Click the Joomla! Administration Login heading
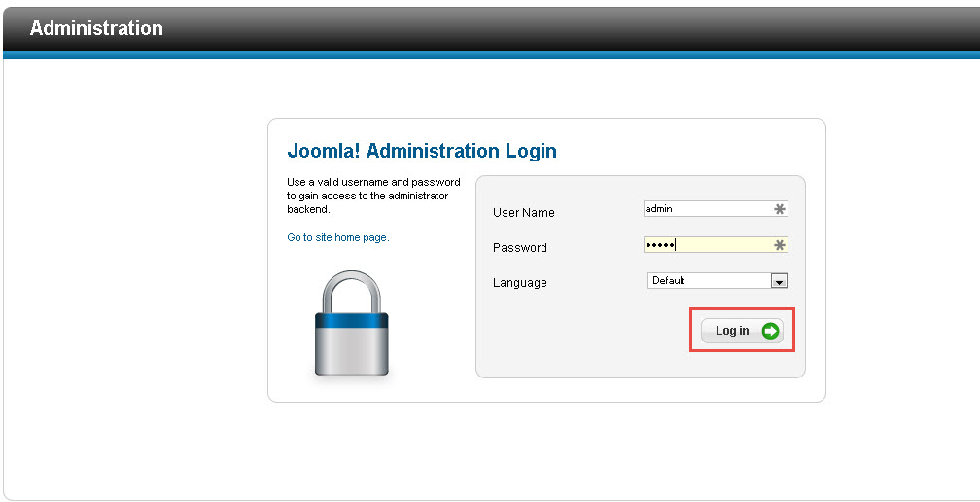980x502 pixels. [422, 151]
